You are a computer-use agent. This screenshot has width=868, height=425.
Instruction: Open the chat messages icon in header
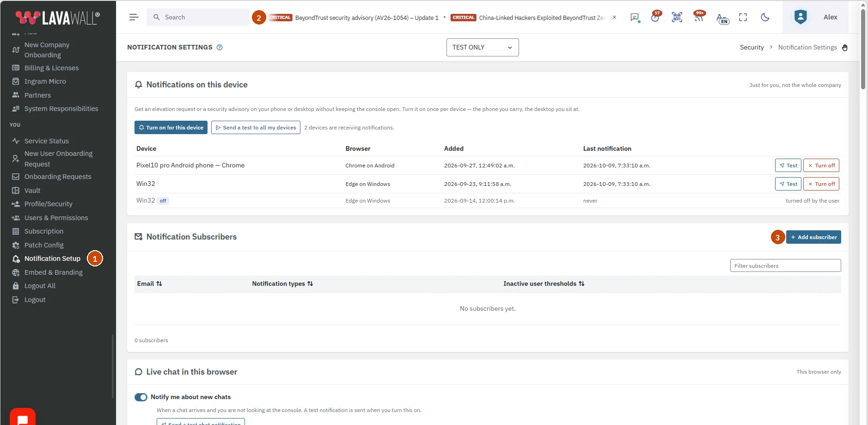(635, 17)
